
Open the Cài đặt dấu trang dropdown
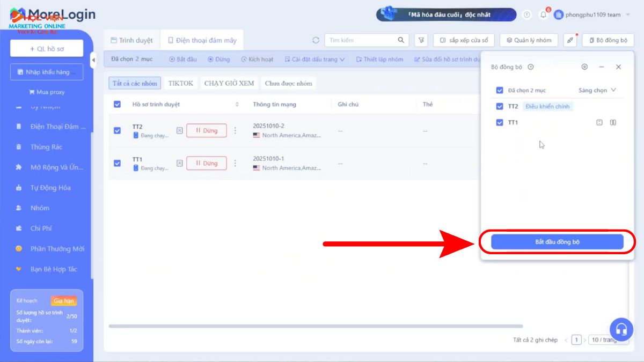pyautogui.click(x=314, y=60)
